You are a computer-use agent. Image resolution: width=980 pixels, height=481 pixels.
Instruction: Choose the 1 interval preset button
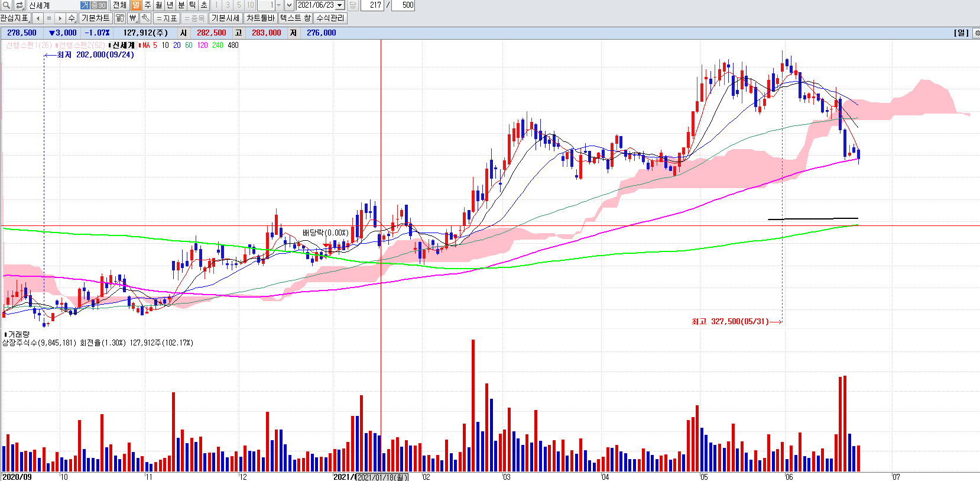pyautogui.click(x=216, y=5)
